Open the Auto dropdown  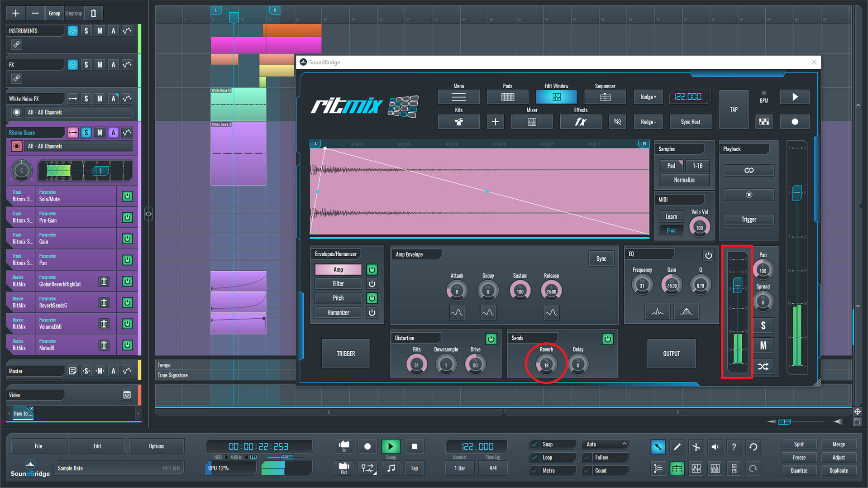(x=605, y=445)
